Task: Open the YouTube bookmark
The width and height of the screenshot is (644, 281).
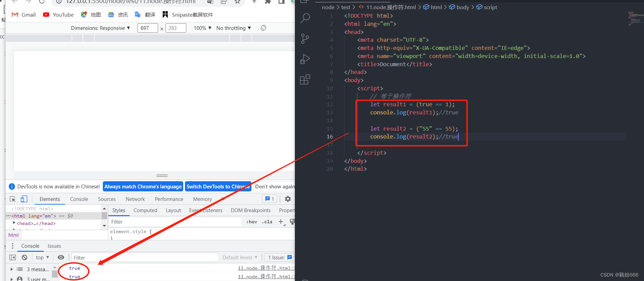Action: (x=58, y=15)
